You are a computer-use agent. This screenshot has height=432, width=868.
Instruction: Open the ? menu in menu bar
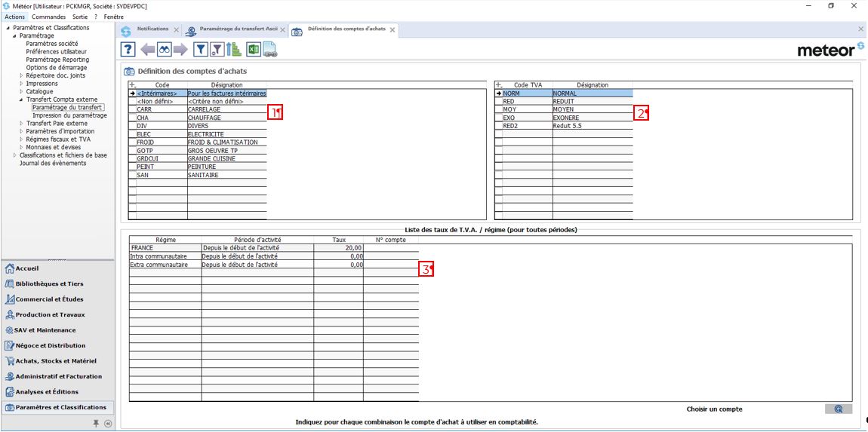point(96,17)
